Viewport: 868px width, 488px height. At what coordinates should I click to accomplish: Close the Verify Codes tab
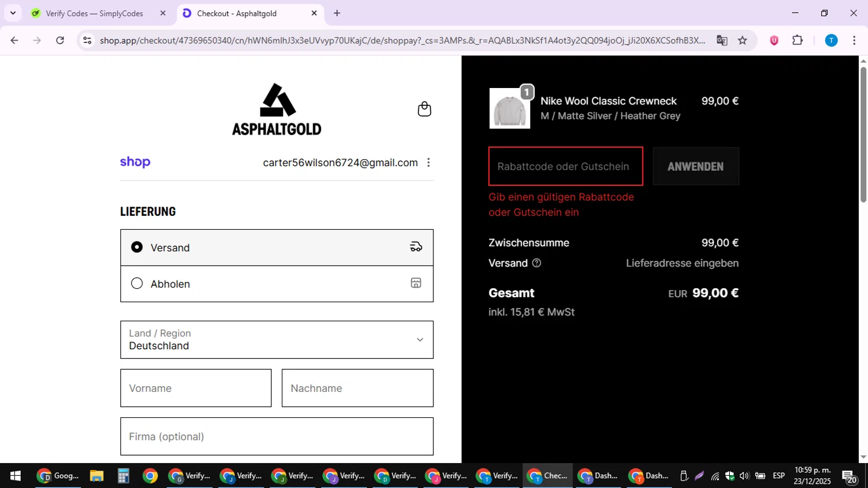(x=163, y=13)
